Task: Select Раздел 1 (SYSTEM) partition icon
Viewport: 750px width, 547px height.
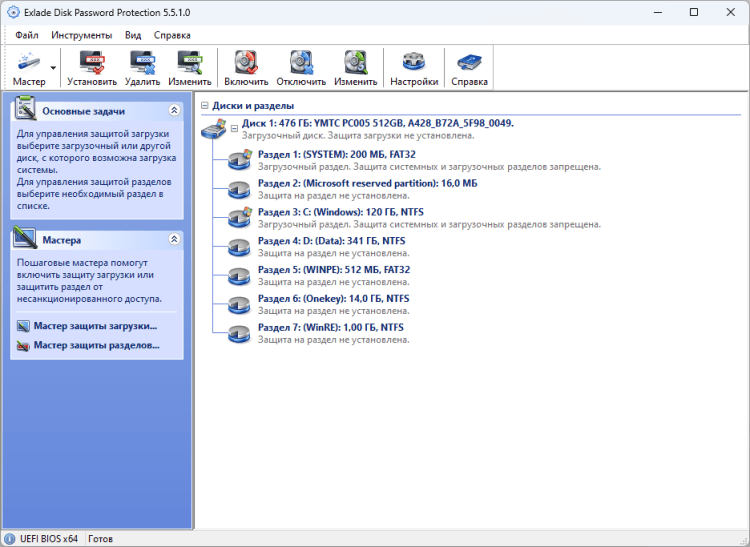Action: pyautogui.click(x=239, y=160)
